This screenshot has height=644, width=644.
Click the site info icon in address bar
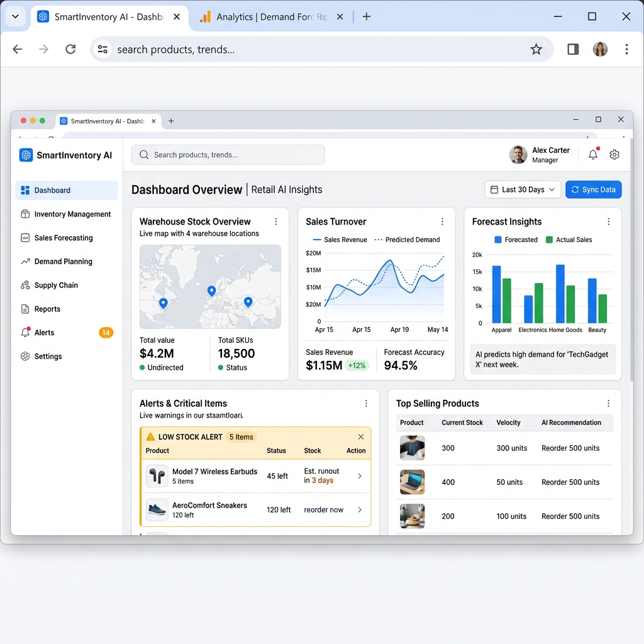click(x=103, y=49)
